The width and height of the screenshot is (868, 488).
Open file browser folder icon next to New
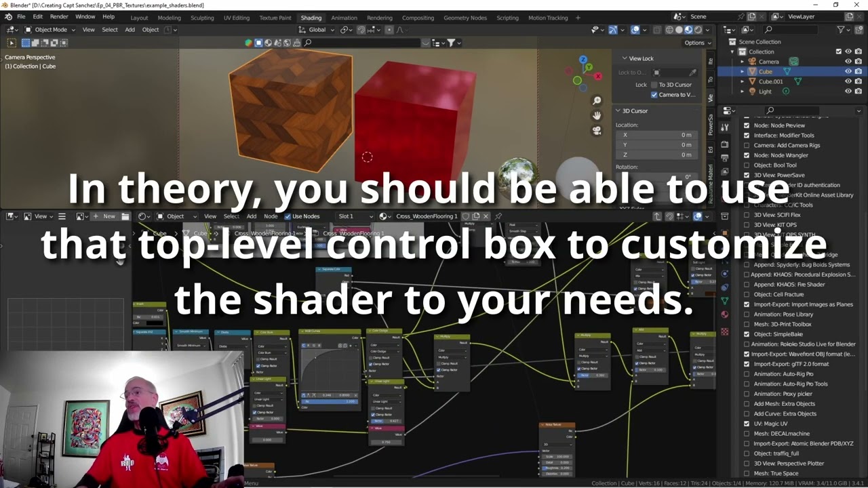[x=125, y=216]
